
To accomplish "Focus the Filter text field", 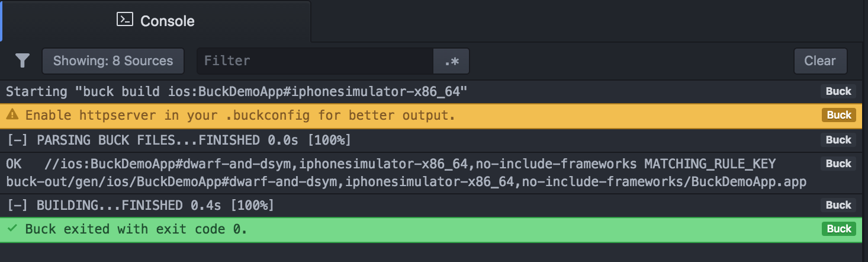I will pos(316,60).
